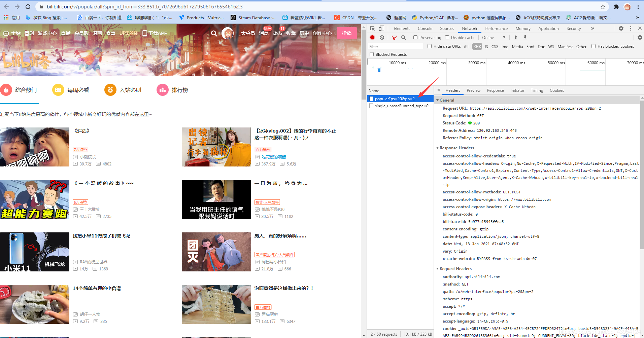The width and height of the screenshot is (644, 338).
Task: Collapse the General section
Action: click(x=438, y=100)
